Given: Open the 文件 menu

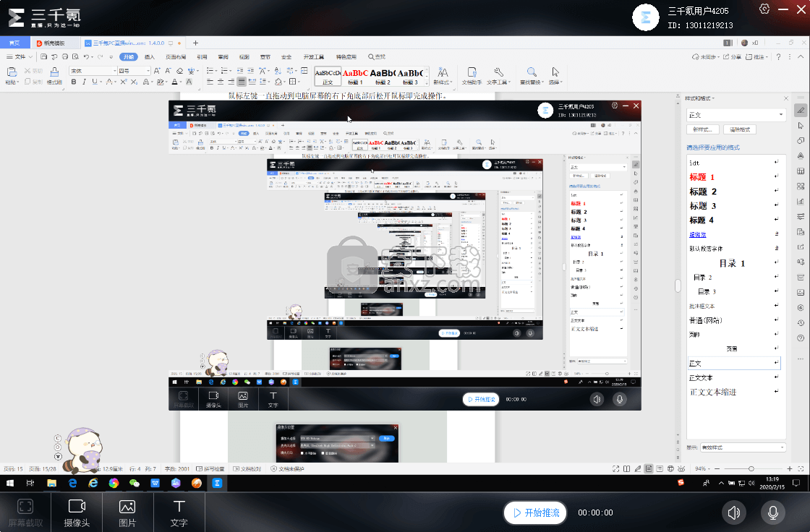Looking at the screenshot, I should tap(20, 57).
